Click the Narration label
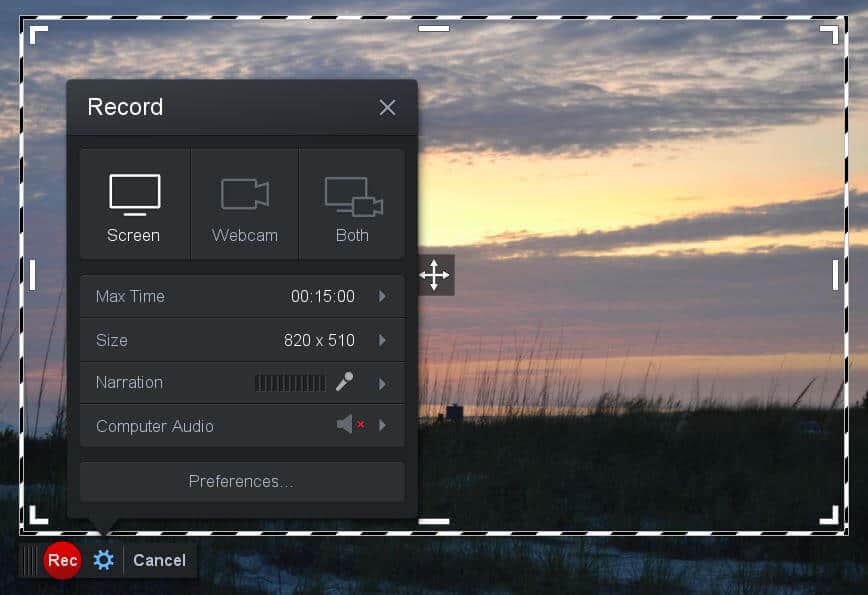The width and height of the screenshot is (868, 595). pyautogui.click(x=129, y=382)
